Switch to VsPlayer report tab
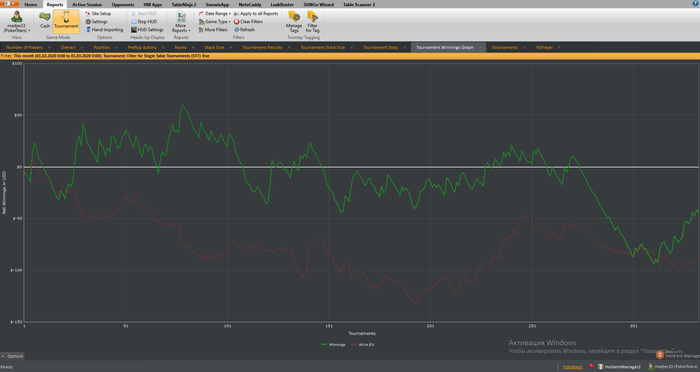 [x=544, y=47]
